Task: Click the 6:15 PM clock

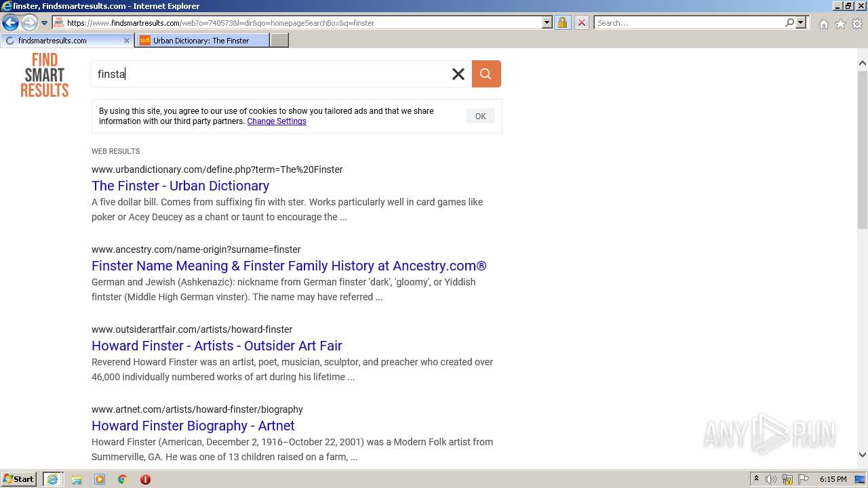Action: (x=833, y=479)
